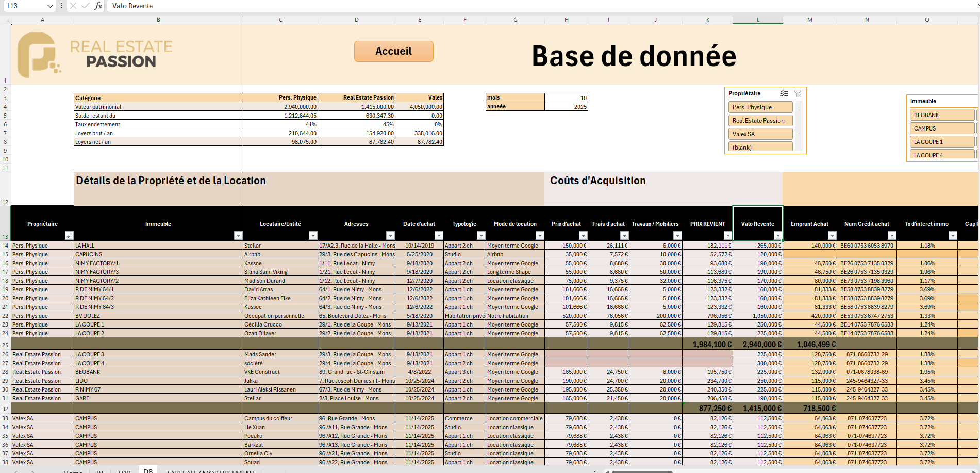Open the Insert Function fx dialog

98,6
